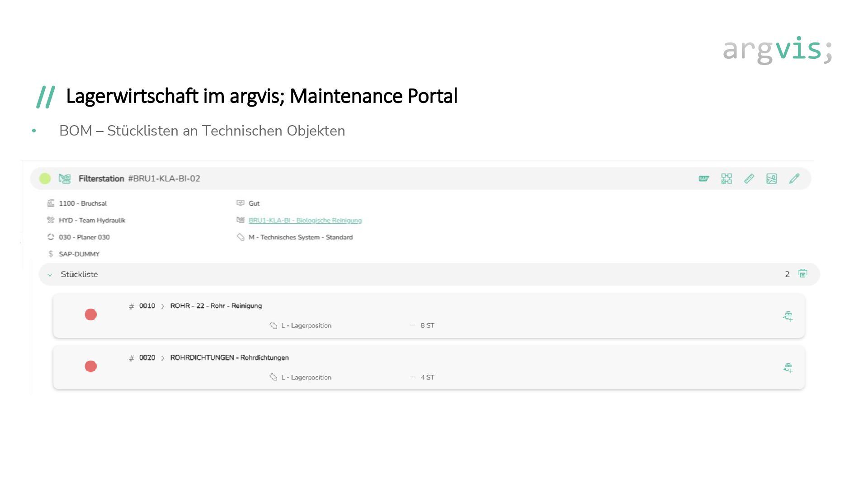Click text 030 - Planer 030
The image size is (868, 488).
click(84, 237)
